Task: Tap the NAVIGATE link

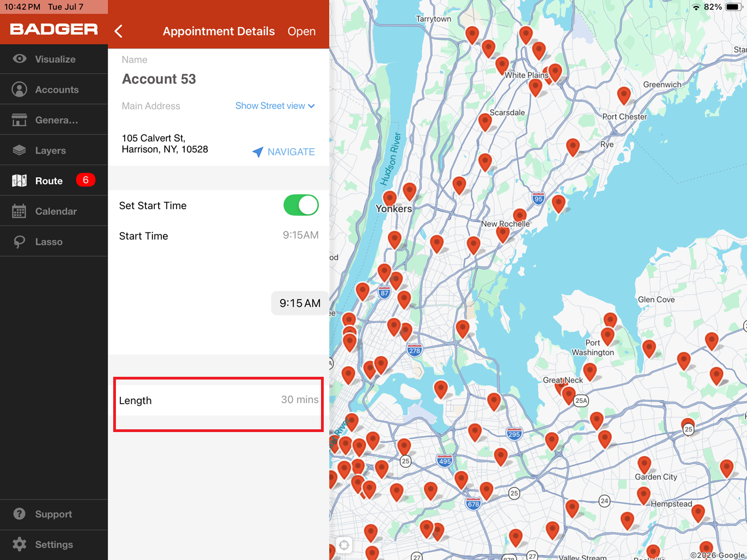Action: point(291,152)
